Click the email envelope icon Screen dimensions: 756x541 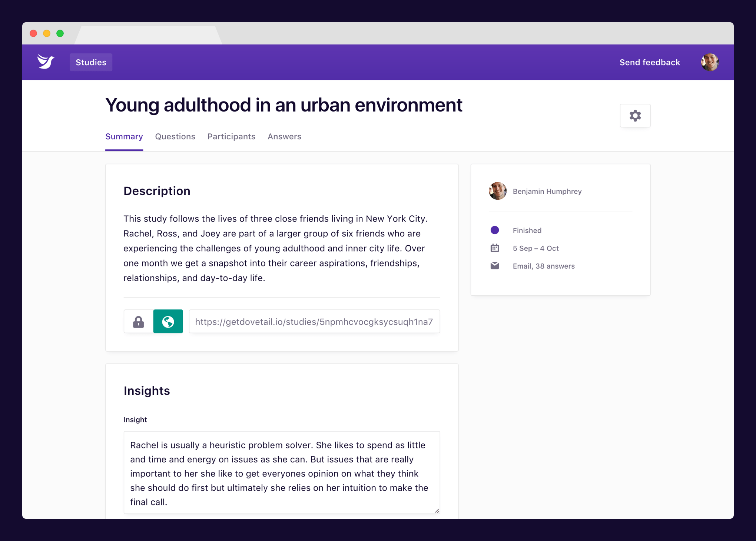pyautogui.click(x=495, y=266)
